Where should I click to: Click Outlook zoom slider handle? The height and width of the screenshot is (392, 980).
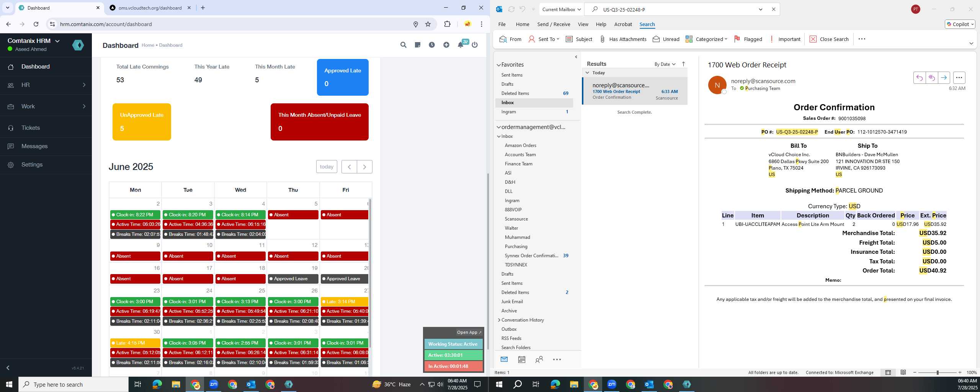(938, 372)
